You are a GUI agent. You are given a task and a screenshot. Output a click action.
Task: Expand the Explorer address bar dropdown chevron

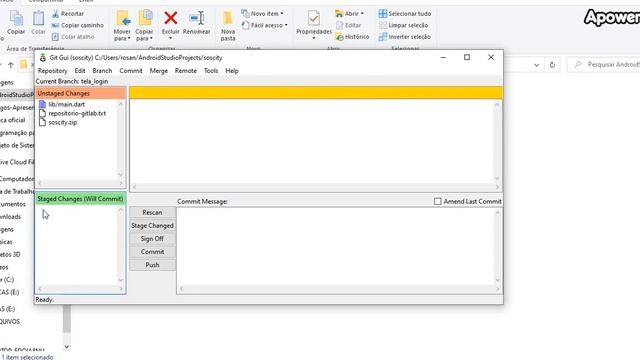(536, 64)
